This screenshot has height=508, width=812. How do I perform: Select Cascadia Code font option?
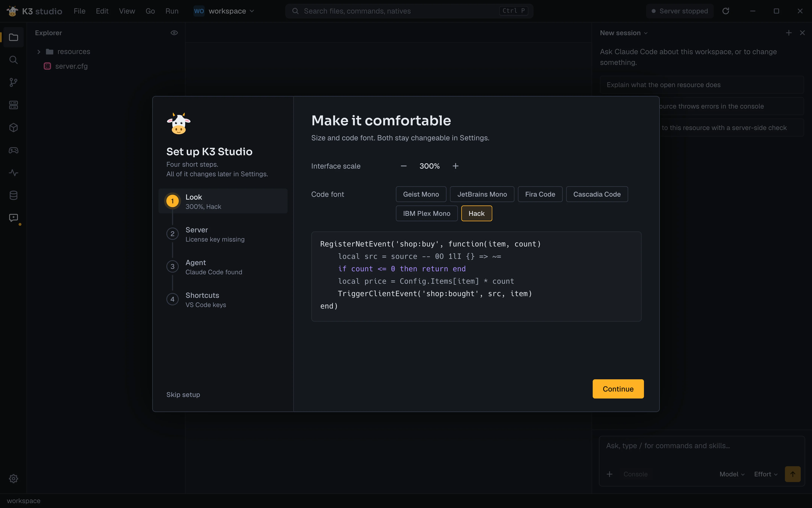[x=597, y=194]
